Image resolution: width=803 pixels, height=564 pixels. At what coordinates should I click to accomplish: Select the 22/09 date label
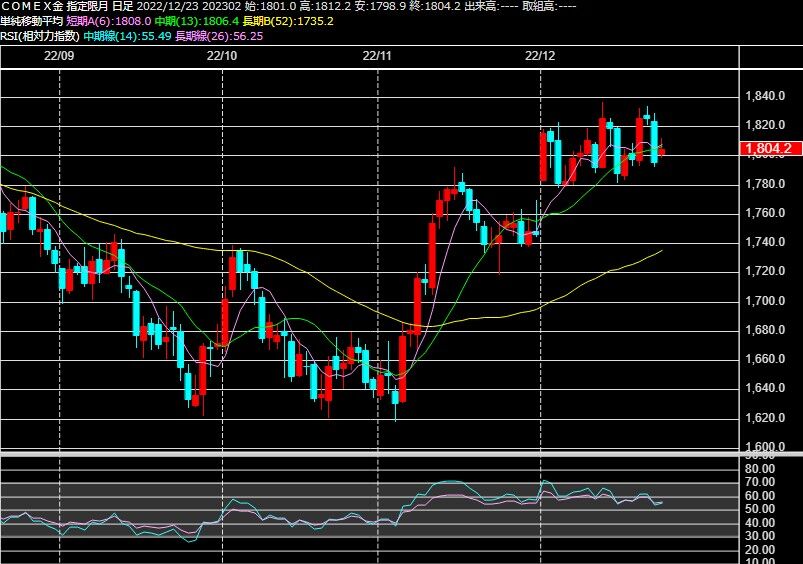tap(59, 55)
